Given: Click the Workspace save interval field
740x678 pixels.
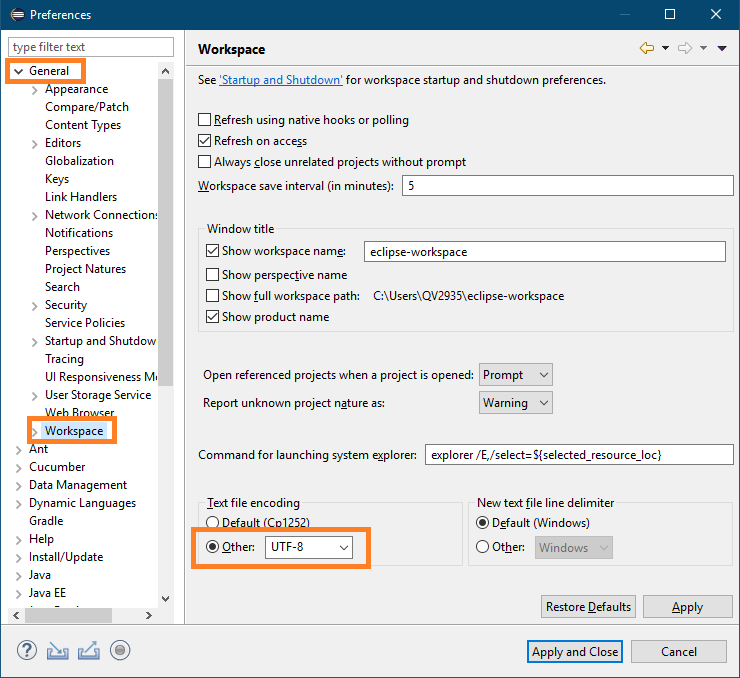Looking at the screenshot, I should [x=566, y=186].
